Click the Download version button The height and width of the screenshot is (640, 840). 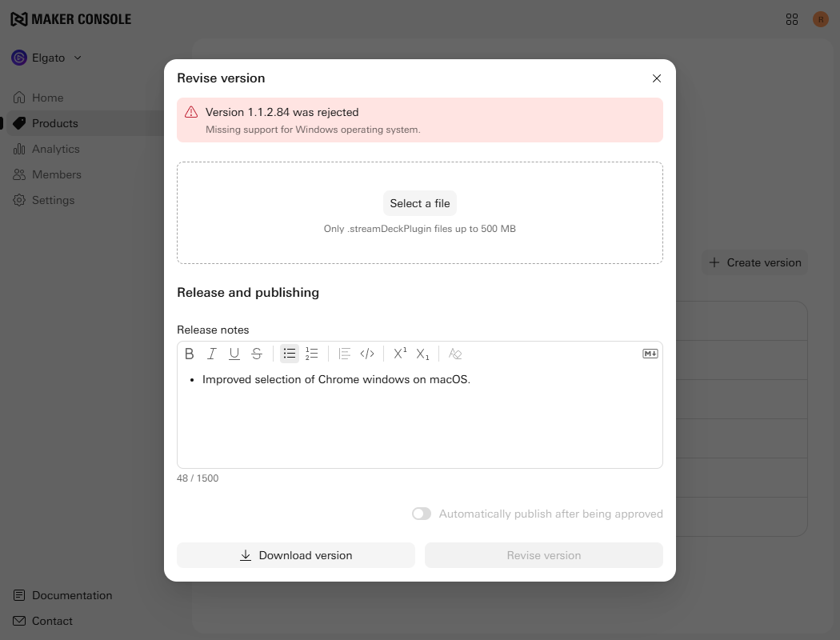[x=296, y=555]
